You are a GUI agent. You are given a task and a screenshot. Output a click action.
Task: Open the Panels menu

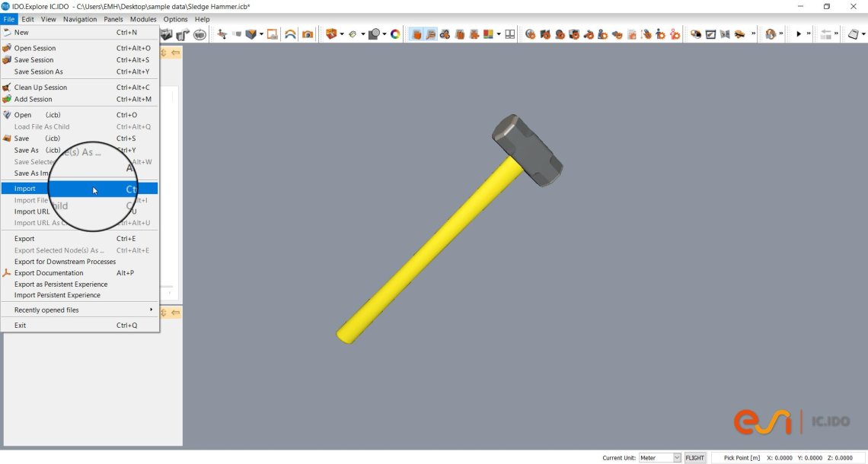click(113, 19)
